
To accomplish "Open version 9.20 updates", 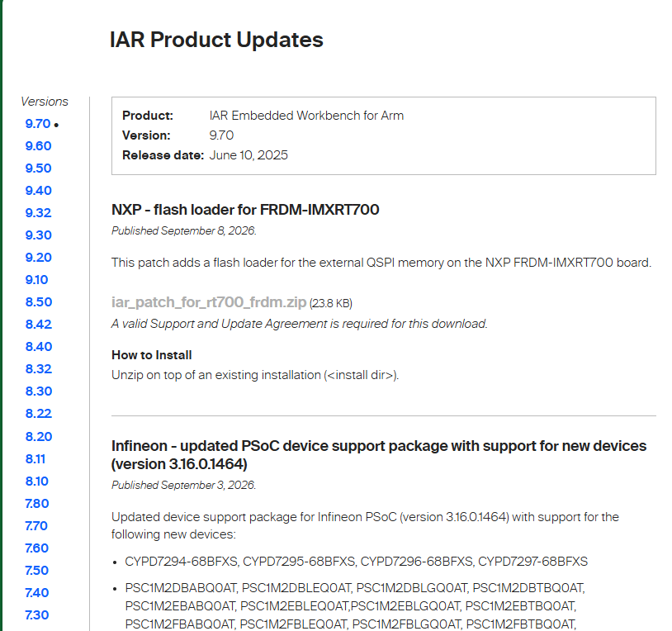I will point(38,258).
